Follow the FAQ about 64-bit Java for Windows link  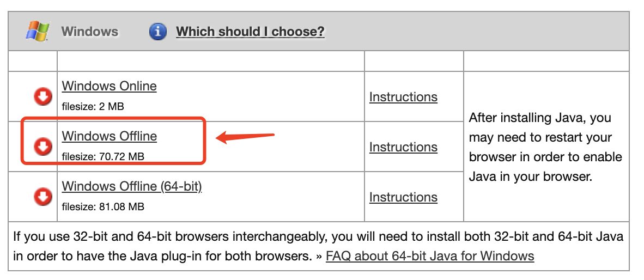430,256
